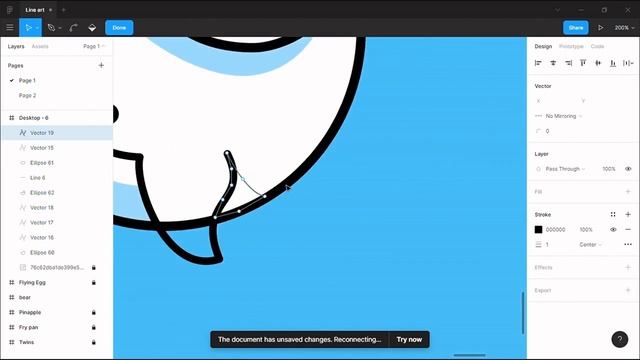Select the Vector 18 layer

[56, 207]
